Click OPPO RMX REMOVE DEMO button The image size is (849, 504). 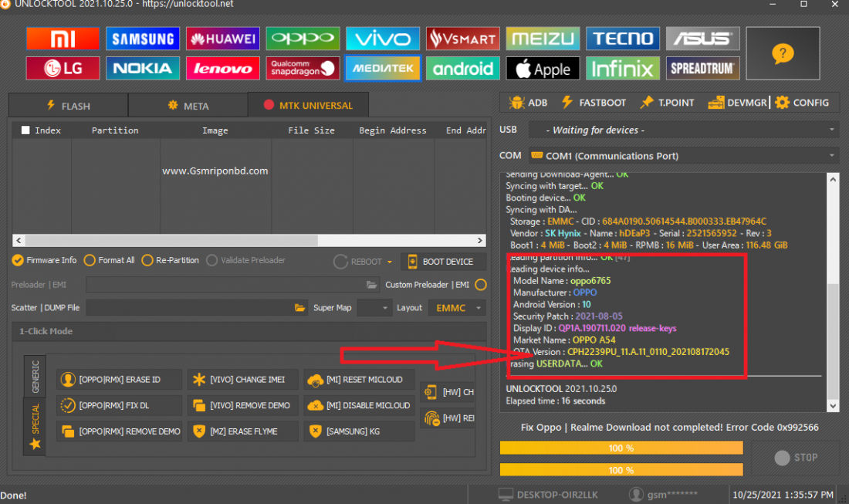[x=119, y=431]
